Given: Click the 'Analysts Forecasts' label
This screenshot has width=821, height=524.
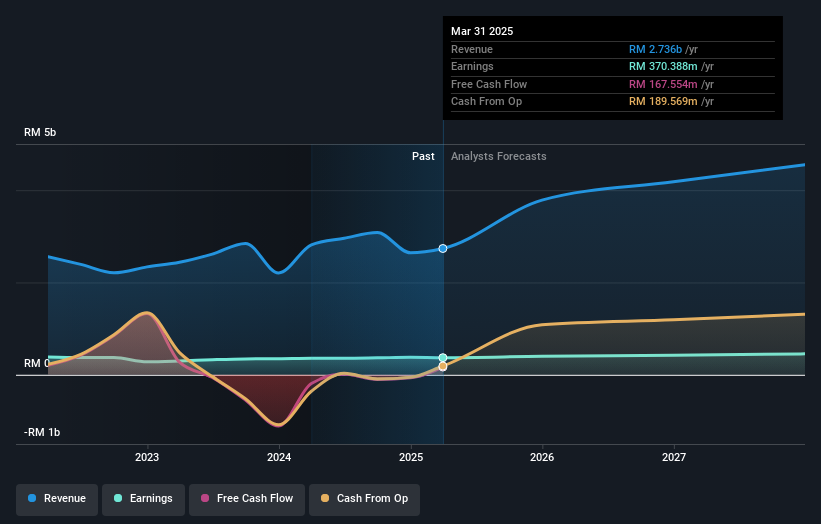Looking at the screenshot, I should click(x=498, y=157).
